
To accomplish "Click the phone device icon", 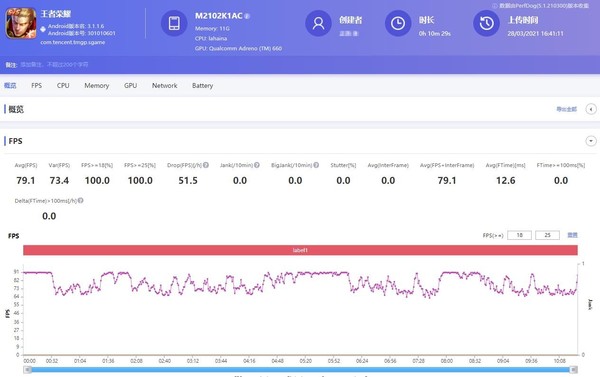I will tap(174, 23).
